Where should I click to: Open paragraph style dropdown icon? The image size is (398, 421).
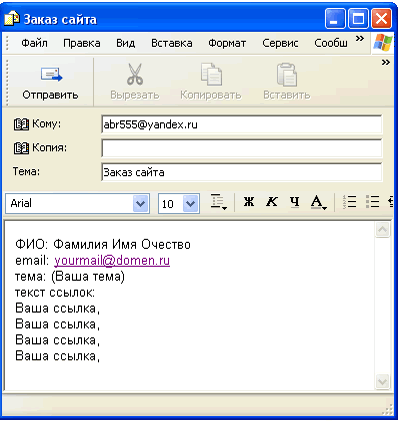(x=219, y=202)
